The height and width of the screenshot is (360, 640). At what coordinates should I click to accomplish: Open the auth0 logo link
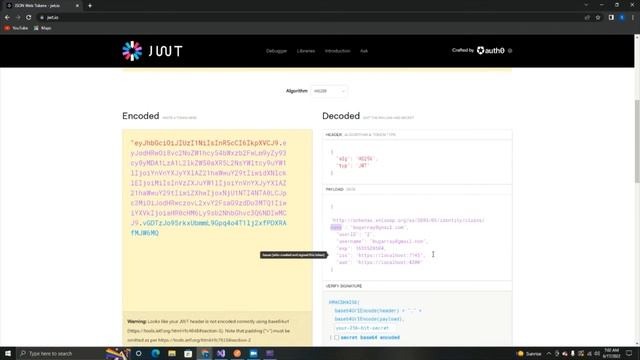tap(491, 51)
